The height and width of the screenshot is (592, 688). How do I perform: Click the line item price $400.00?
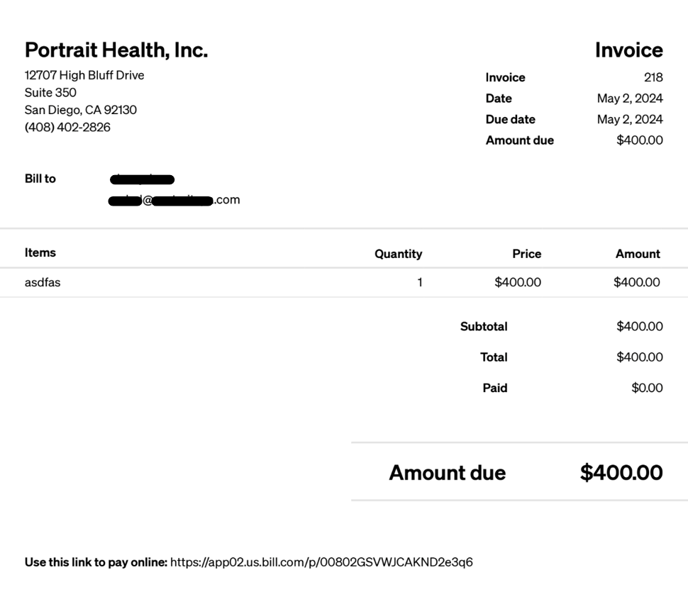click(518, 282)
